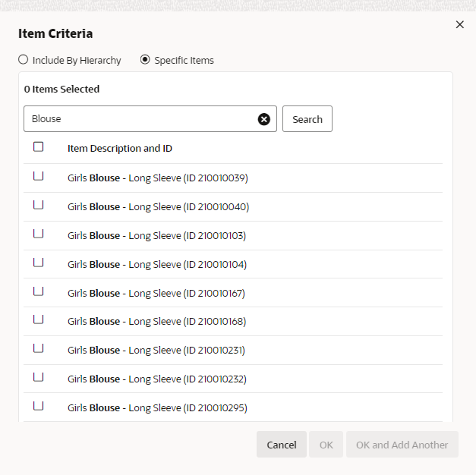Viewport: 476px width, 475px height.
Task: Click the 0 Items Selected label
Action: coord(61,90)
